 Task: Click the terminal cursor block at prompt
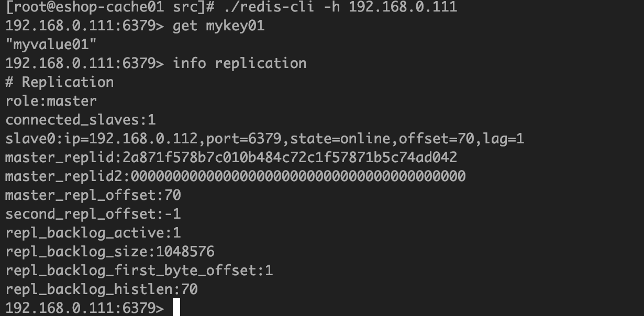[x=176, y=308]
